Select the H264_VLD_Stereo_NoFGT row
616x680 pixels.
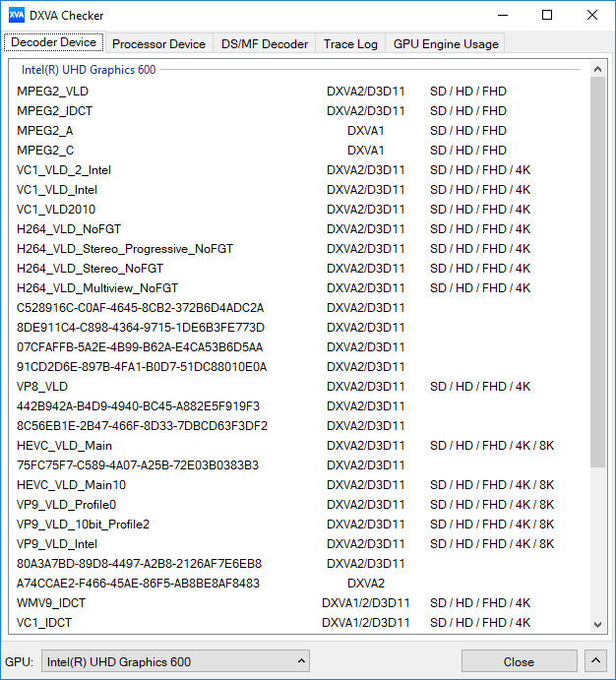tap(299, 269)
